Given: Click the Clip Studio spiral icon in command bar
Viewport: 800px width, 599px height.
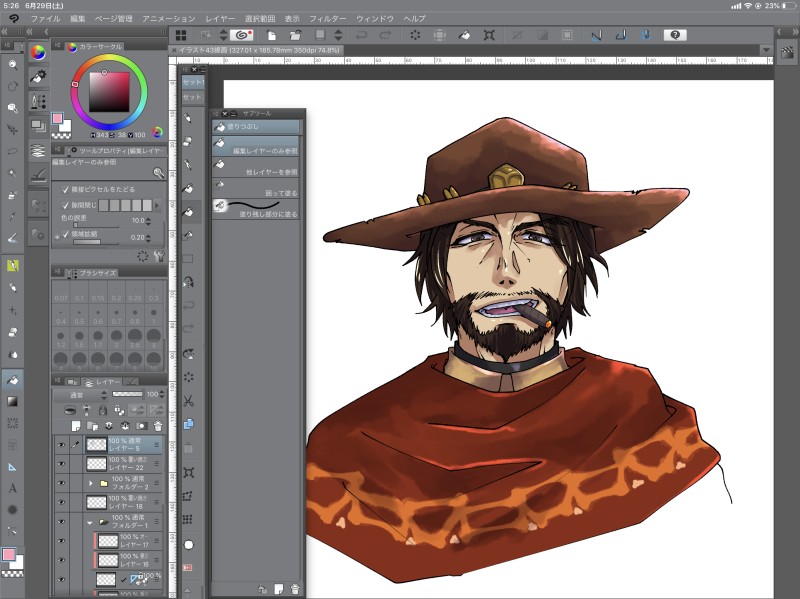Looking at the screenshot, I should pyautogui.click(x=240, y=35).
